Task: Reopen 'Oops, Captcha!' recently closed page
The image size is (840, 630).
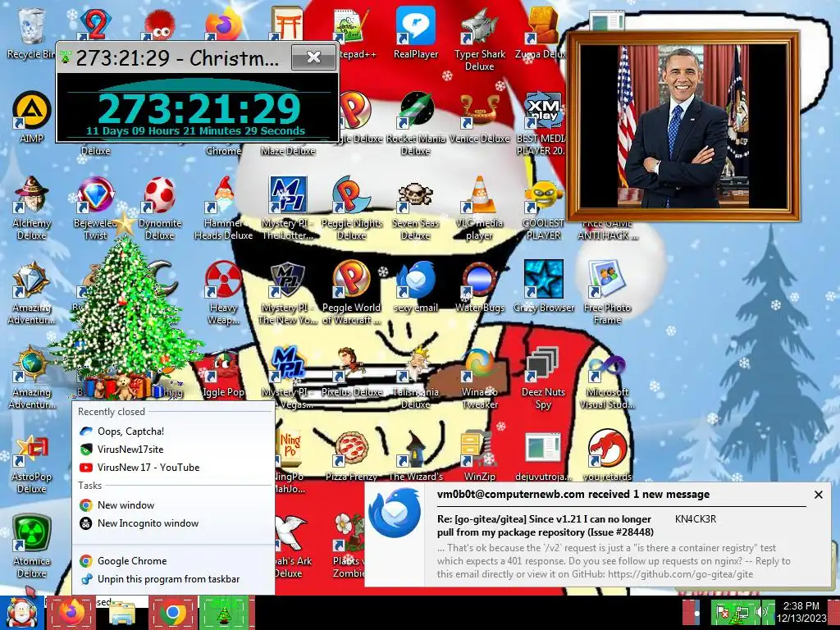Action: coord(173,431)
